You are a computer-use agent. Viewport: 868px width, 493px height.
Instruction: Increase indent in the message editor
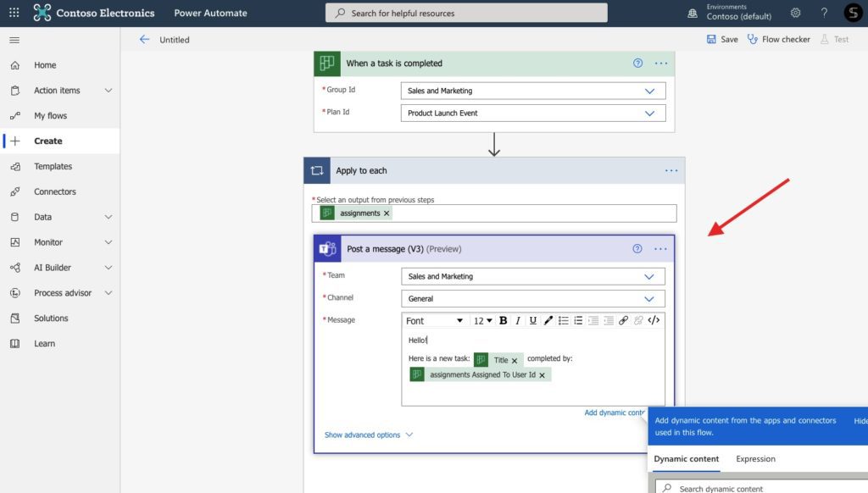609,320
